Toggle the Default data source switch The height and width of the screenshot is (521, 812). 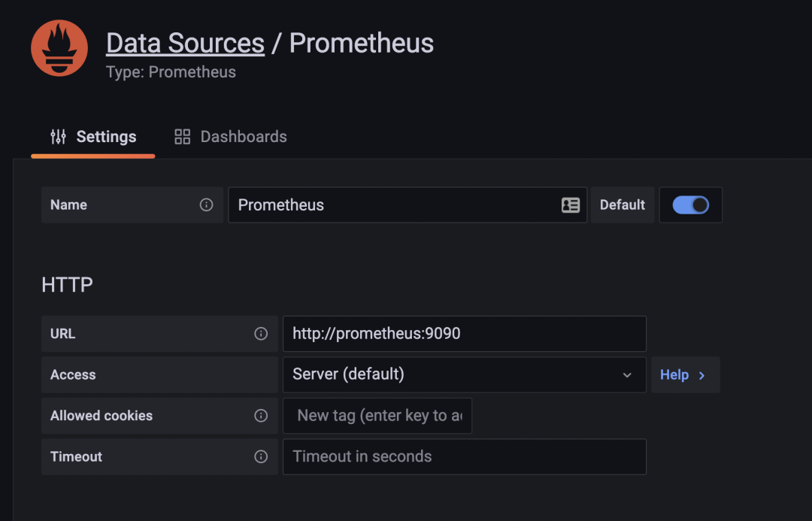690,205
